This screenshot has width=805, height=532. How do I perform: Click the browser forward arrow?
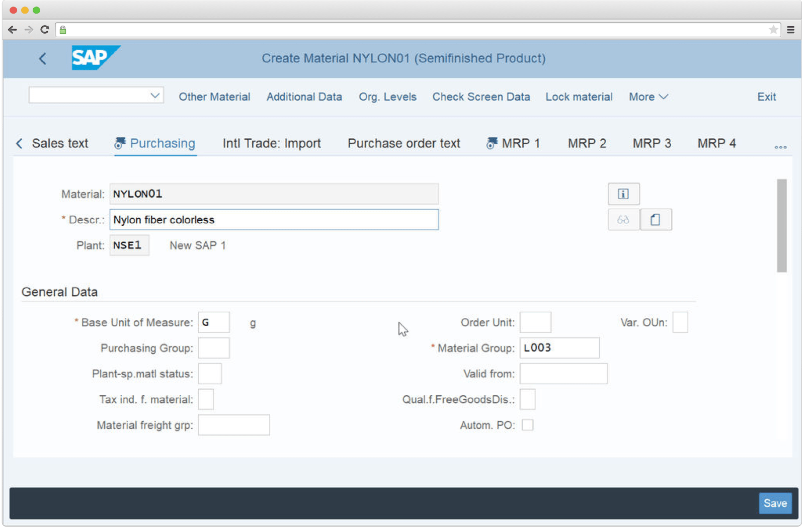pyautogui.click(x=29, y=30)
